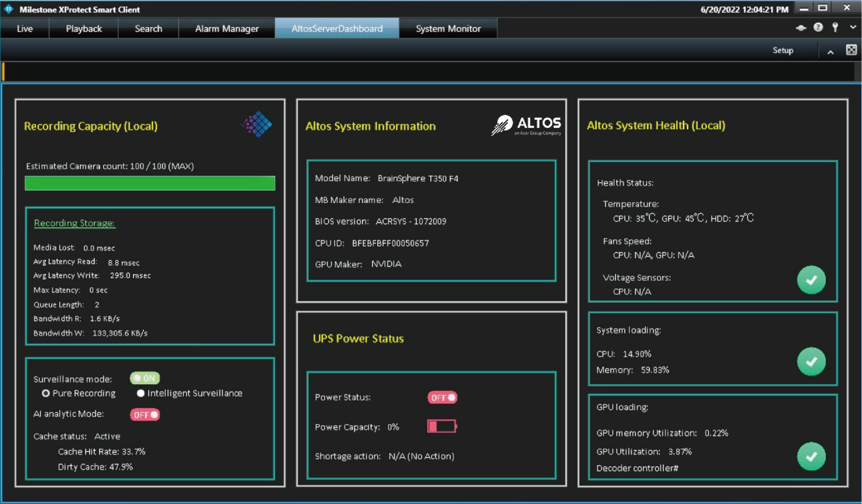Click the Setup button
Viewport: 862px width, 504px height.
click(x=782, y=50)
